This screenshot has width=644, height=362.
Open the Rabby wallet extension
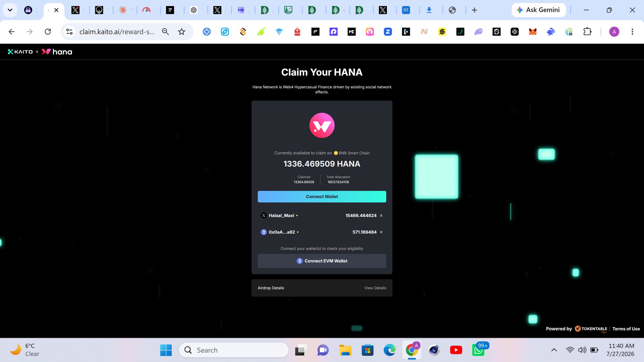[551, 32]
